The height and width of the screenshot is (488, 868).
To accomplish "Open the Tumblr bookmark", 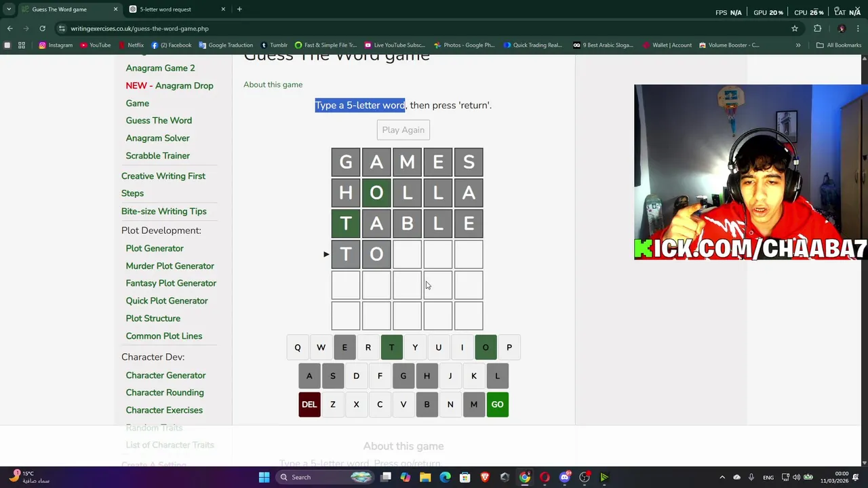I will [275, 45].
